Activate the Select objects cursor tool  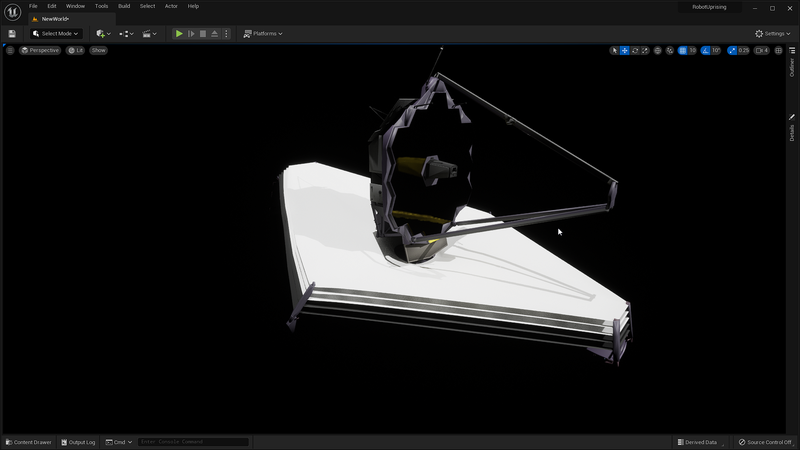(x=614, y=50)
